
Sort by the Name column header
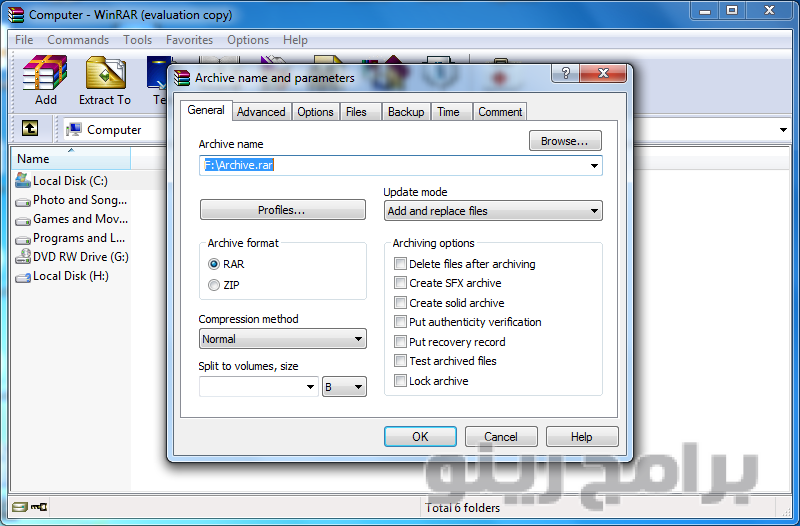pyautogui.click(x=70, y=158)
